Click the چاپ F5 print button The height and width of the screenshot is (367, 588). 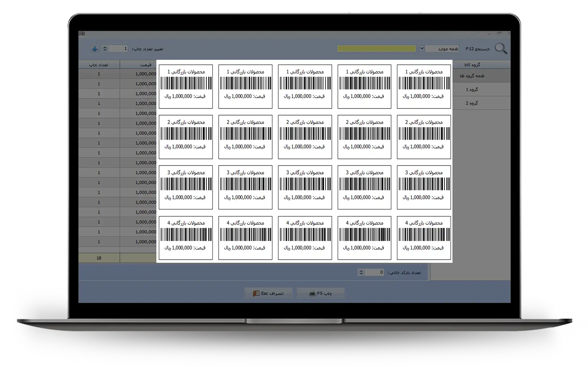(320, 293)
